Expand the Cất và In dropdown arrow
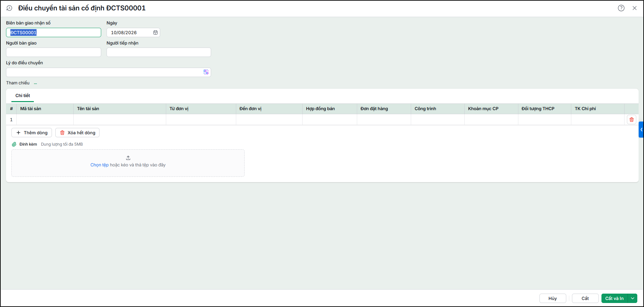This screenshot has width=644, height=307. (633, 298)
